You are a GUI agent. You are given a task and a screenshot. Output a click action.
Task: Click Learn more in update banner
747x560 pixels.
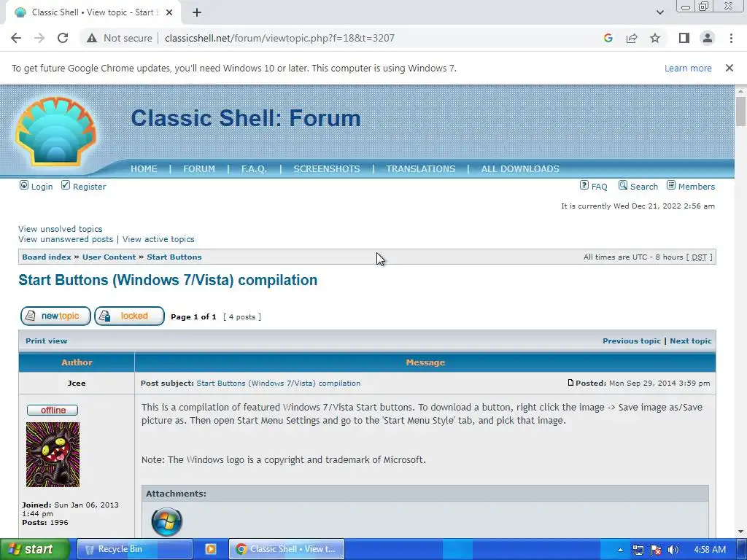coord(688,68)
